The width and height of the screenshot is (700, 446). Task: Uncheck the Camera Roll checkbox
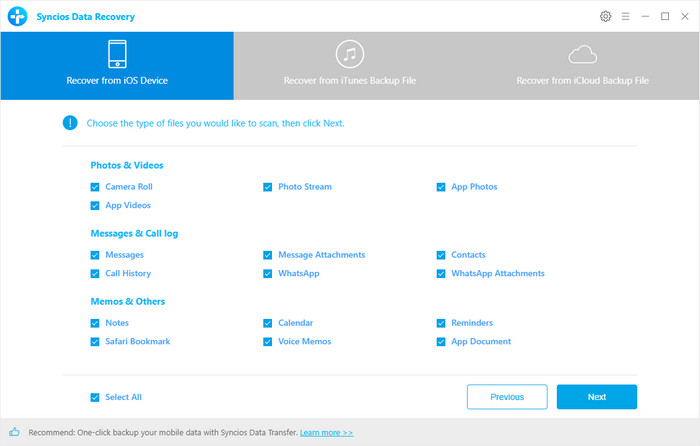95,187
